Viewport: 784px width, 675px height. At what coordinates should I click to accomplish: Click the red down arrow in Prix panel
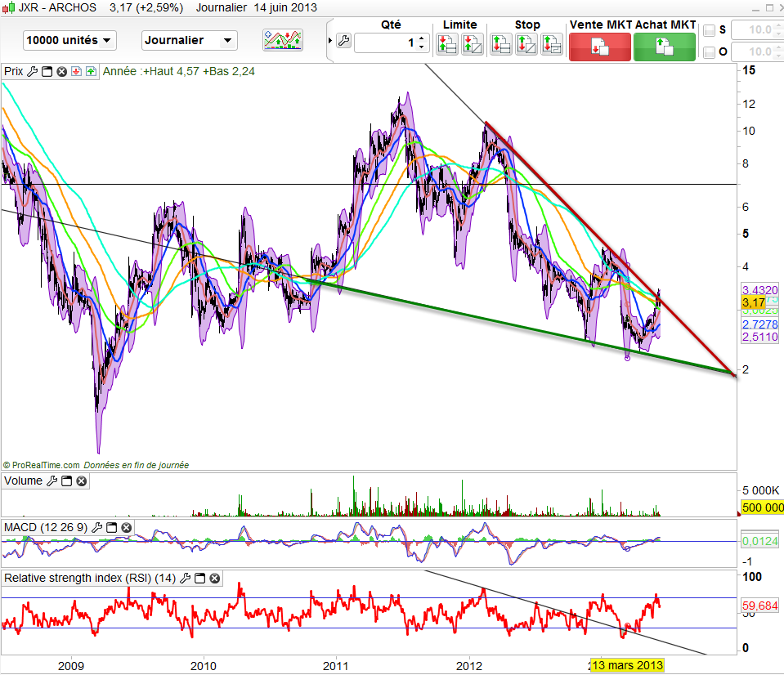click(x=75, y=71)
